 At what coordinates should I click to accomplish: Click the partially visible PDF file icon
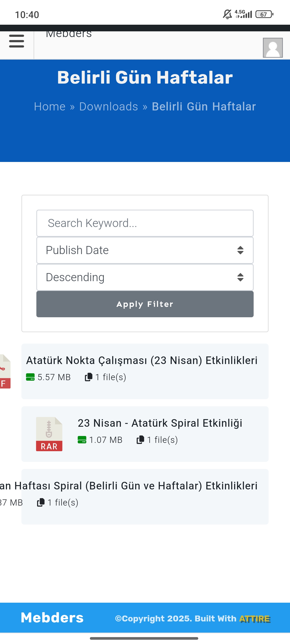5,371
